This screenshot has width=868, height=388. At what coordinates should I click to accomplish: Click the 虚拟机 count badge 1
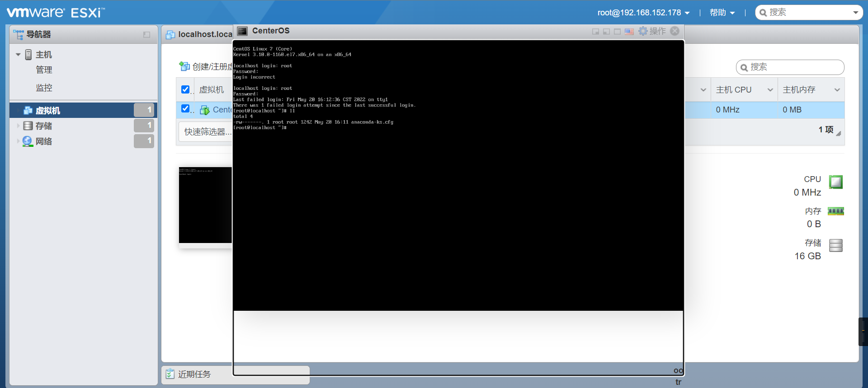(144, 110)
